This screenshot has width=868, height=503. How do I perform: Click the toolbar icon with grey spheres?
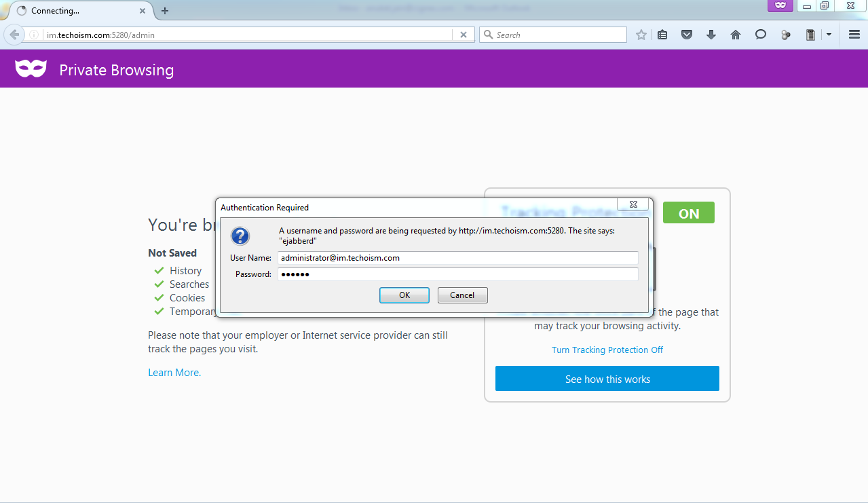(786, 35)
